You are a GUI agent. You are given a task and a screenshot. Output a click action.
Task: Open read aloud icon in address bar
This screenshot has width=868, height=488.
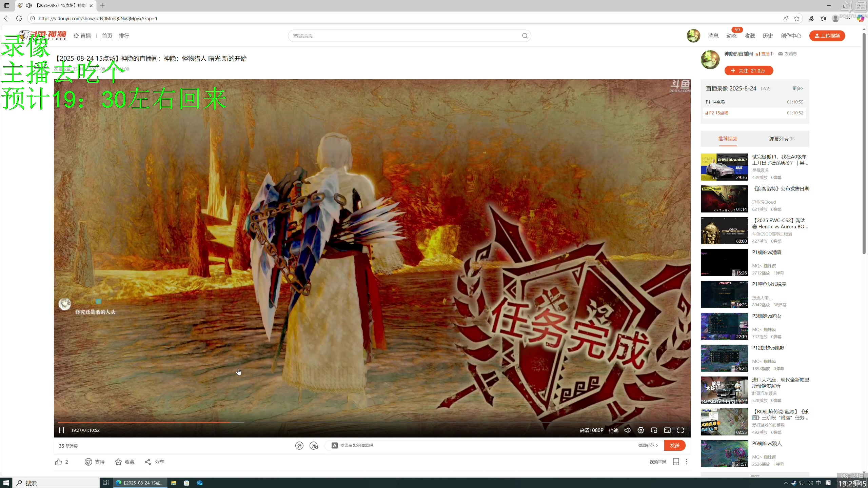click(x=786, y=18)
